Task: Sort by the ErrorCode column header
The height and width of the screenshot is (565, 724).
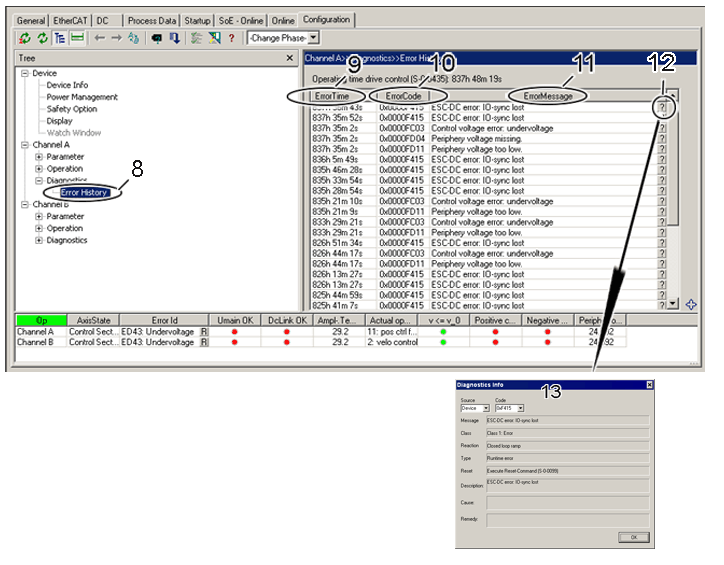Action: click(x=402, y=95)
